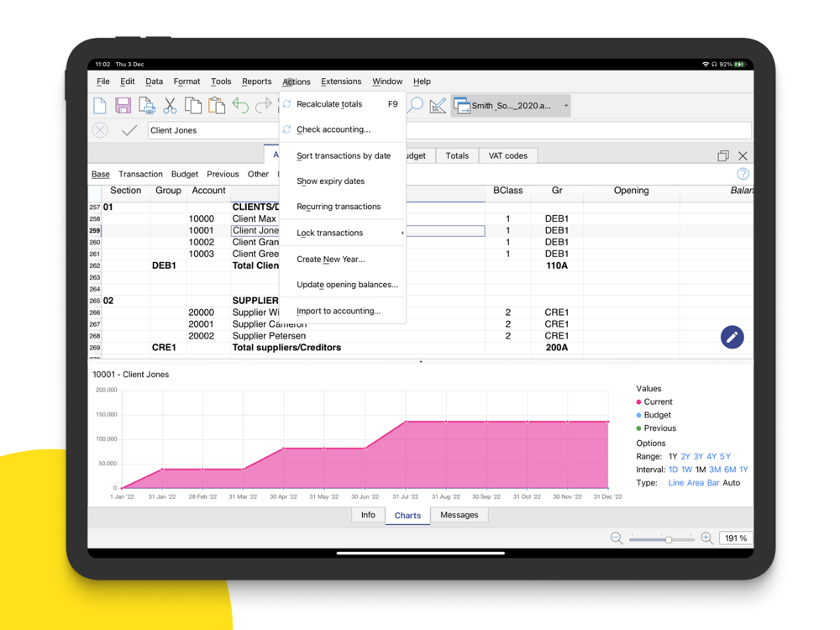Click the zoom out magnifier icon
Screen dimensions: 840x630
click(617, 538)
